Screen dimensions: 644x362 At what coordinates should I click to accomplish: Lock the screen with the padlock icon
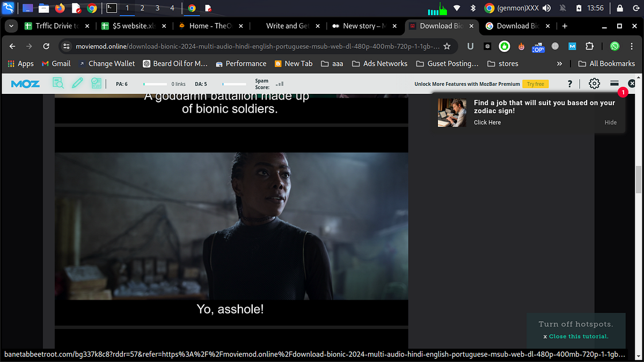point(620,8)
